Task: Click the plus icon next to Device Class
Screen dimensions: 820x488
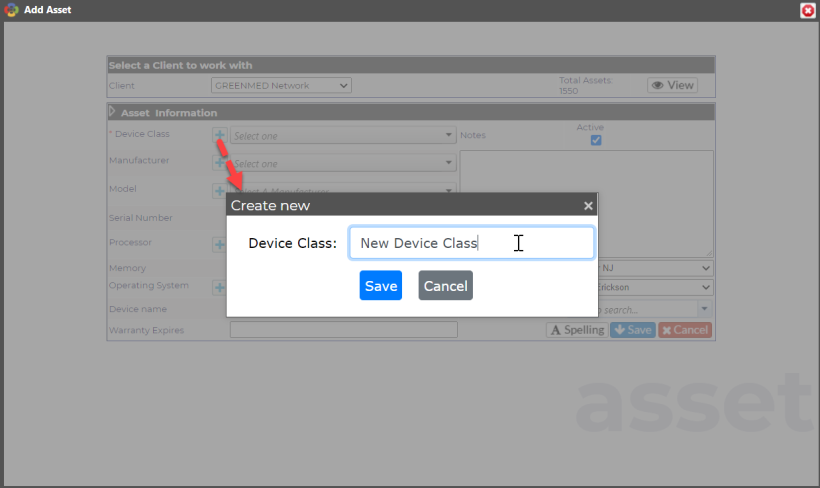Action: pyautogui.click(x=220, y=135)
